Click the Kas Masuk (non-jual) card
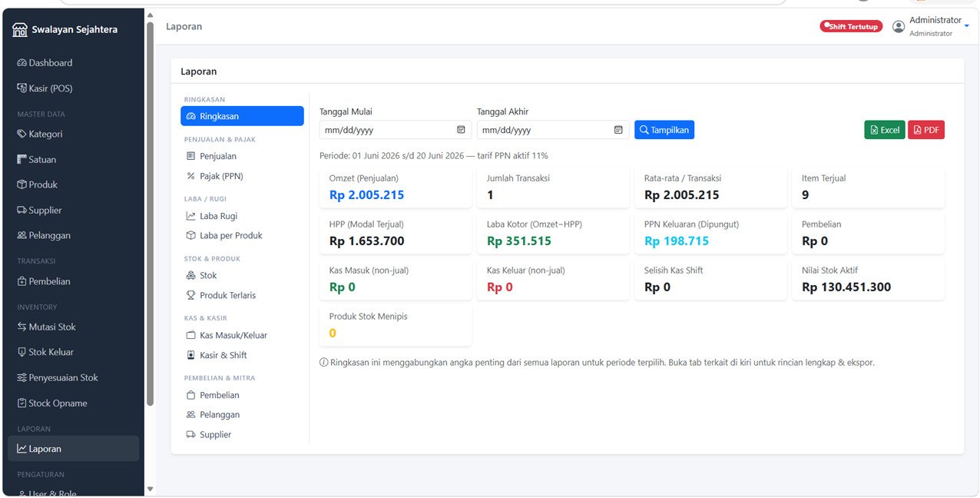This screenshot has width=980, height=498. point(396,280)
